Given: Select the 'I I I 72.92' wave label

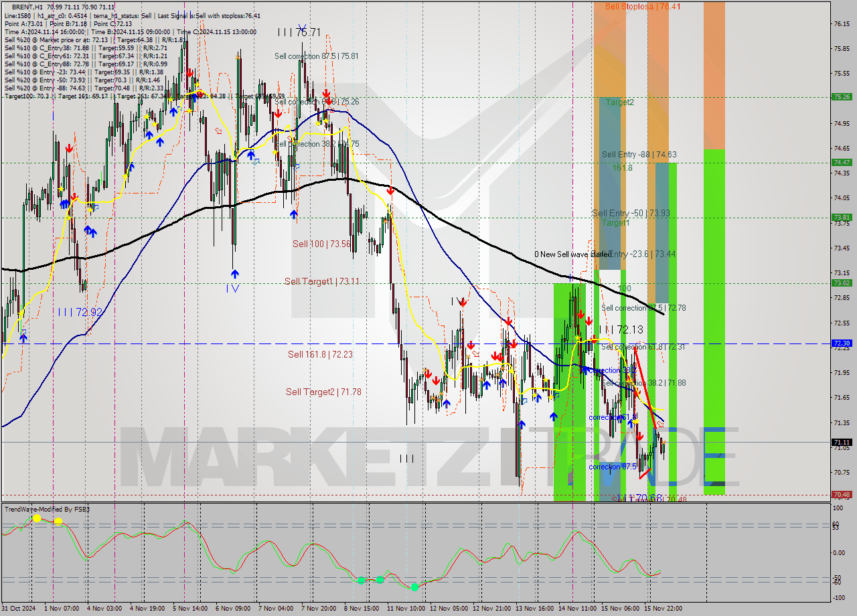Looking at the screenshot, I should coord(80,312).
